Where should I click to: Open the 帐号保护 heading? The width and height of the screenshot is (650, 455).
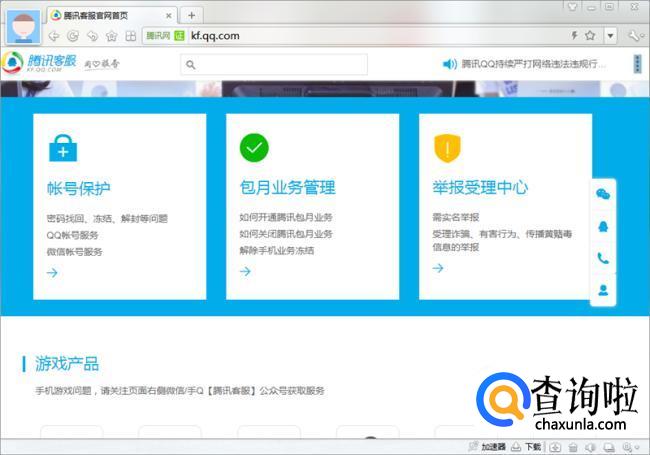(x=78, y=188)
